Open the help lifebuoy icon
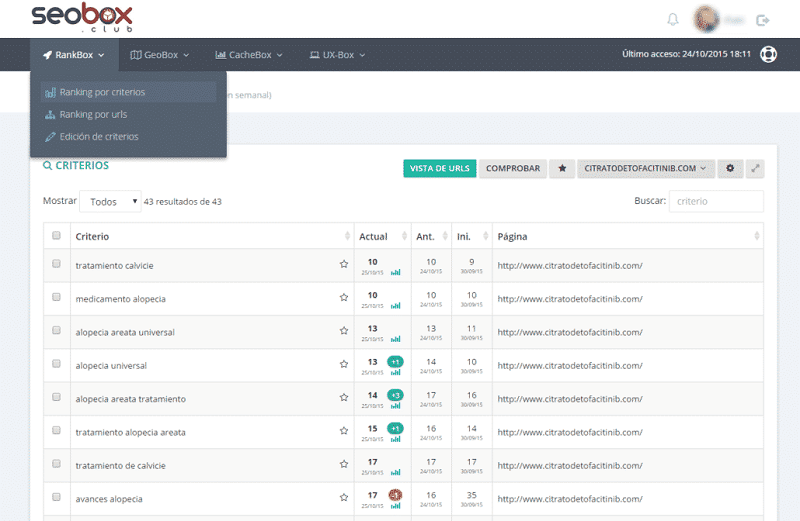 (x=768, y=54)
